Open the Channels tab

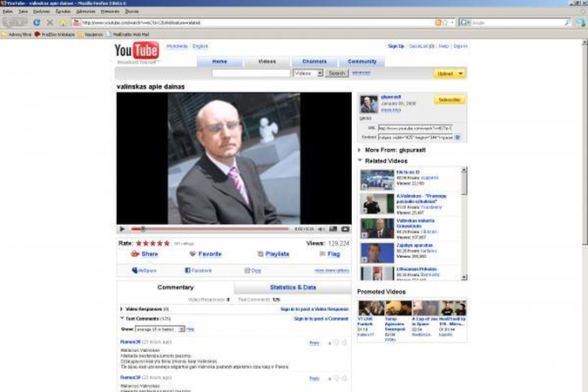pos(314,62)
